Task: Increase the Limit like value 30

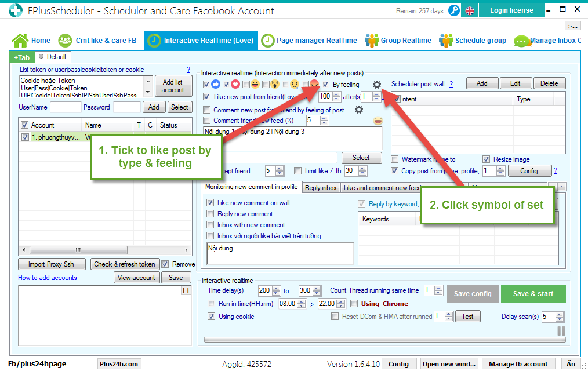Action: point(362,169)
